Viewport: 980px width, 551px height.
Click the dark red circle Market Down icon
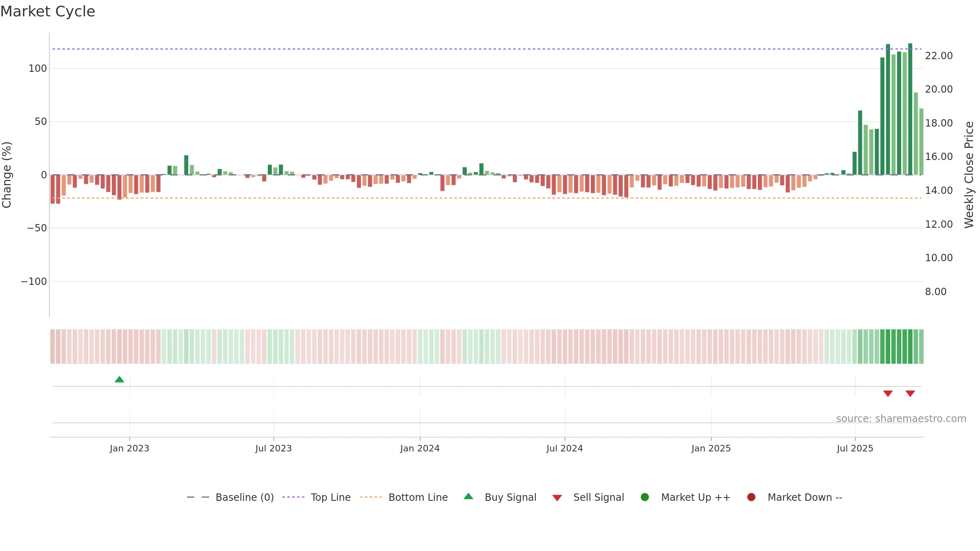[x=751, y=497]
